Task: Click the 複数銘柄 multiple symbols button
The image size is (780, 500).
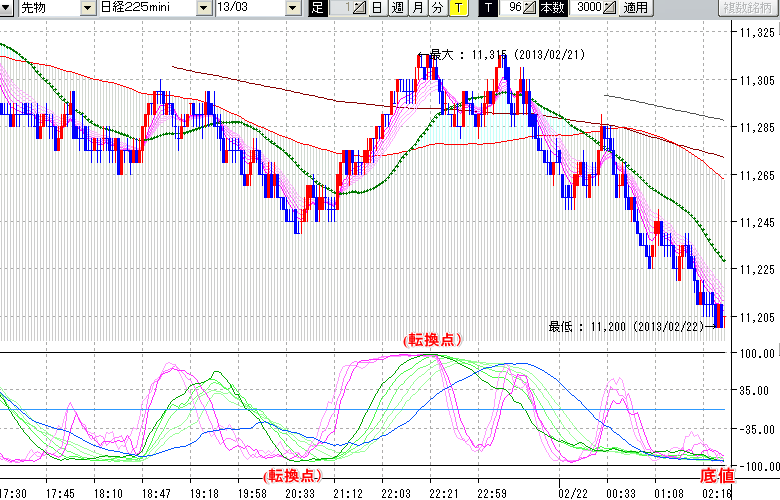Action: (748, 8)
